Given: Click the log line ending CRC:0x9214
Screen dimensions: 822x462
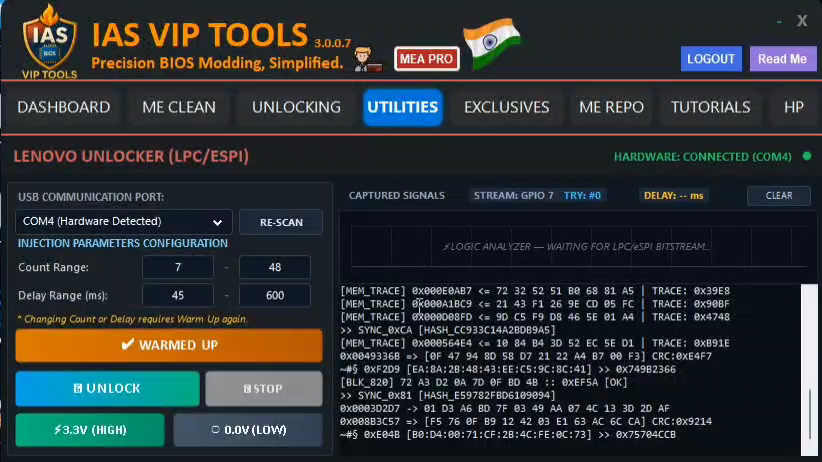Looking at the screenshot, I should click(x=526, y=421).
